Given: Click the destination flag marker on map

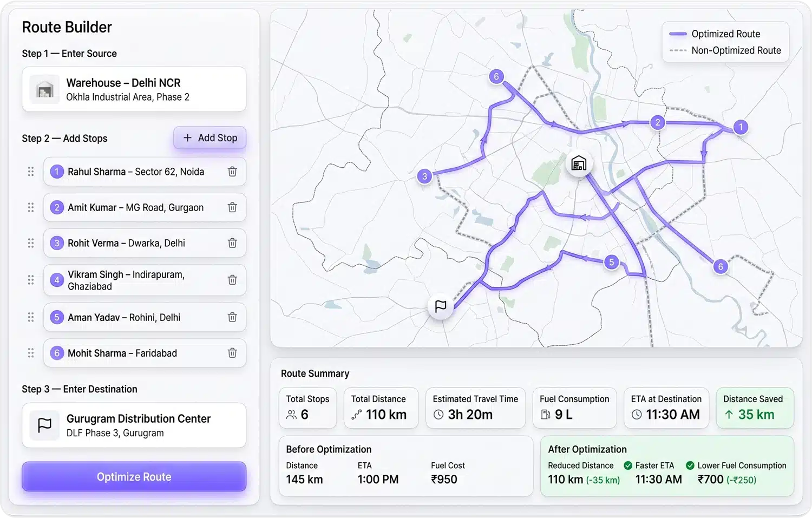Looking at the screenshot, I should 441,306.
